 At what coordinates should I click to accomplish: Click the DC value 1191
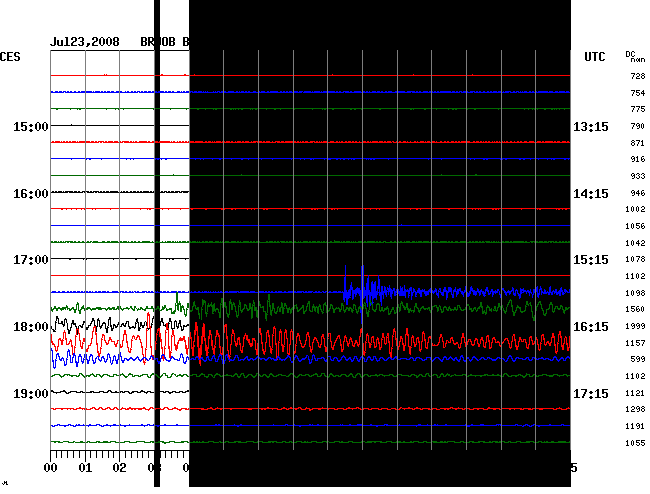[635, 426]
